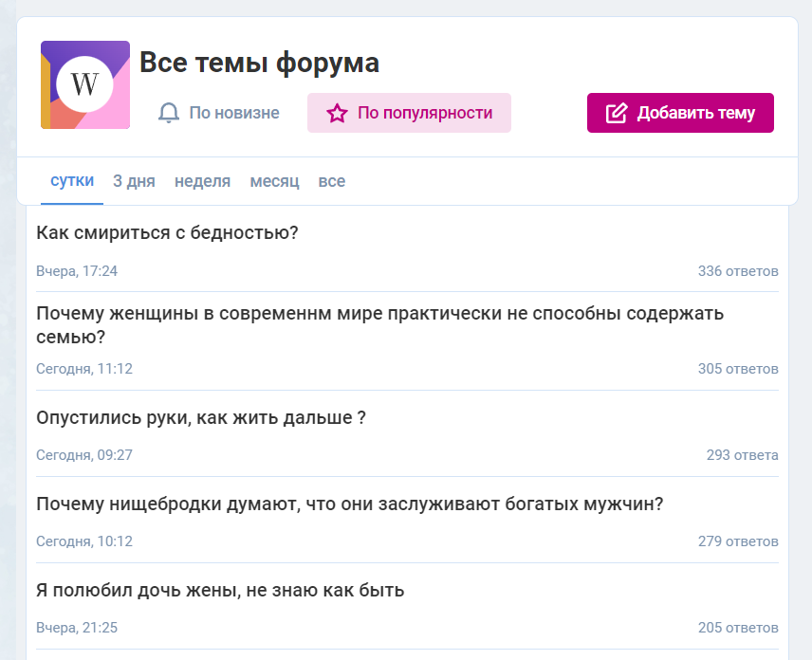The width and height of the screenshot is (812, 660).
Task: Open topic Как смириться с бедностью?
Action: (167, 232)
